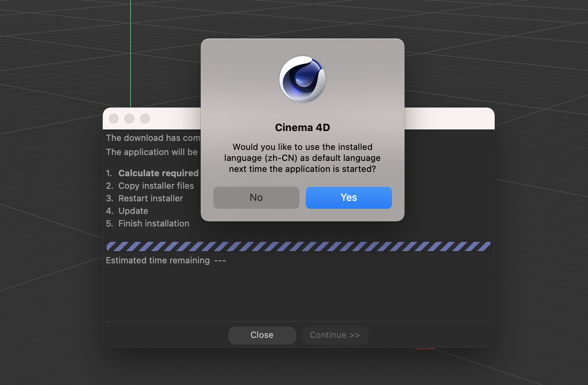
Task: Click the minimize window button of installer
Action: tap(129, 119)
